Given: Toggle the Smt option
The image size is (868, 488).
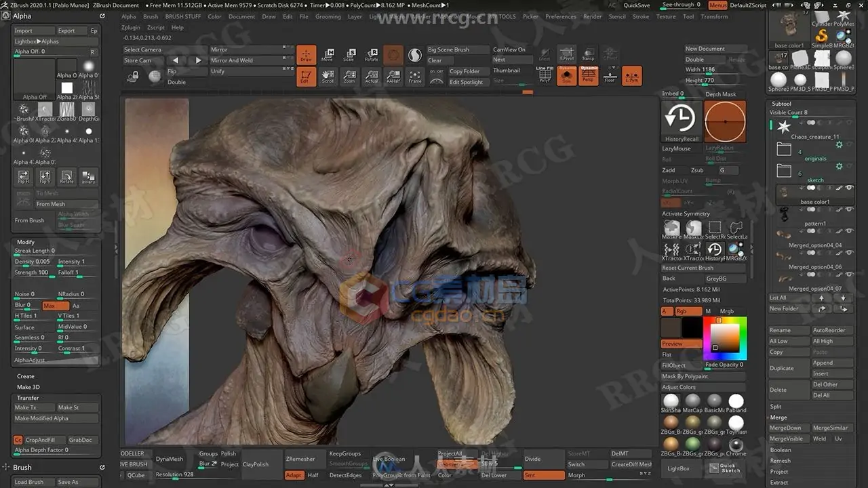Looking at the screenshot, I should coord(544,475).
